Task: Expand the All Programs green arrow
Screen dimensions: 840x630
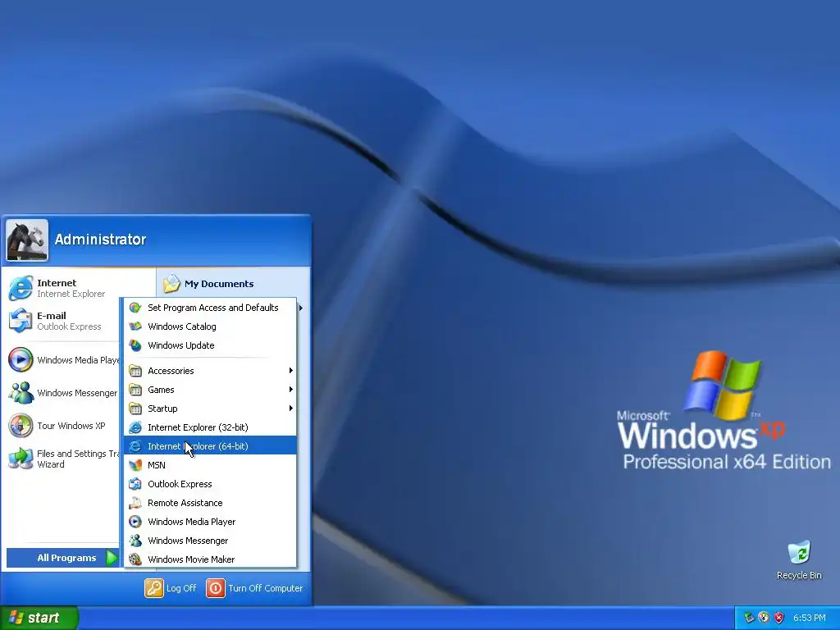Action: 112,558
